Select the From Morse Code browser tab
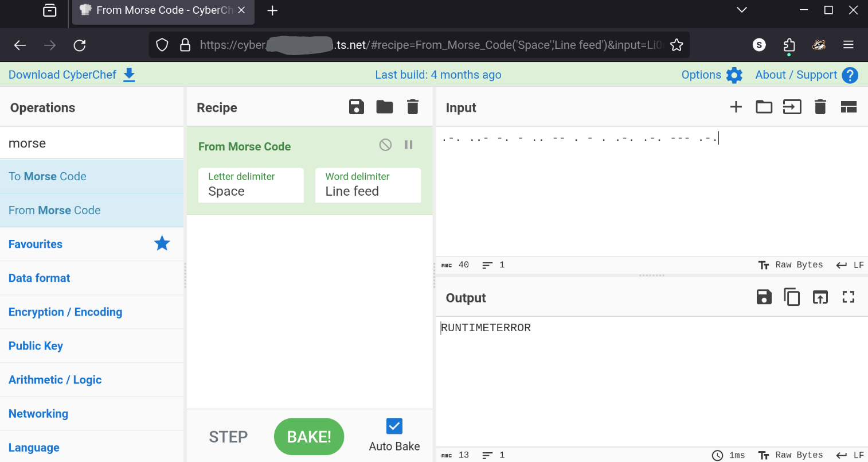 (x=163, y=11)
